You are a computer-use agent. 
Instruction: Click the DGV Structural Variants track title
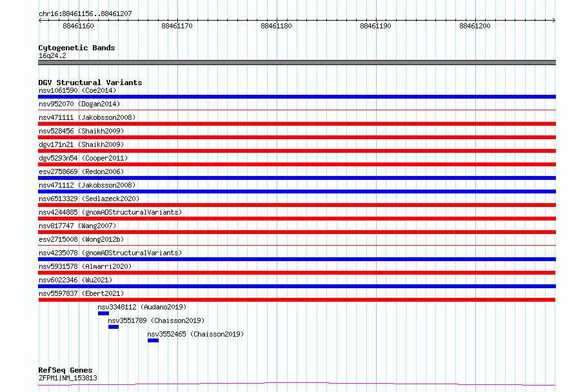click(90, 83)
